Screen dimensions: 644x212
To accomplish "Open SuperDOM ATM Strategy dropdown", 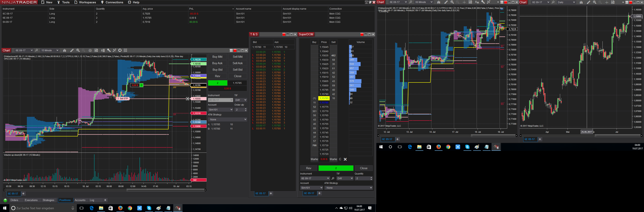I will [348, 188].
